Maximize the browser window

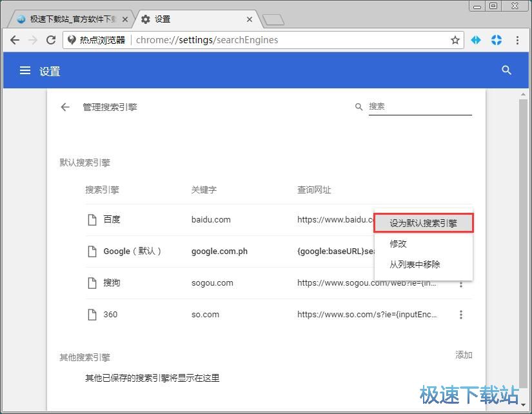[x=493, y=6]
